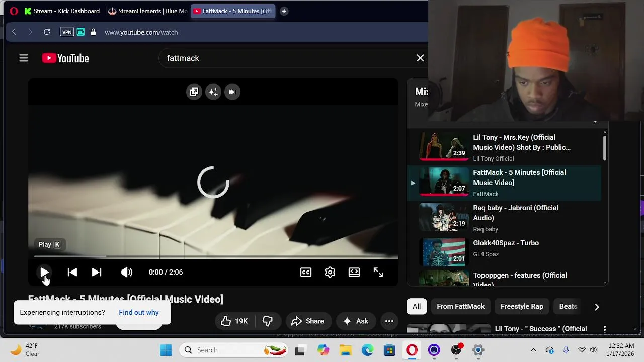644x362 pixels.
Task: Open the Windows Start menu
Action: click(166, 350)
